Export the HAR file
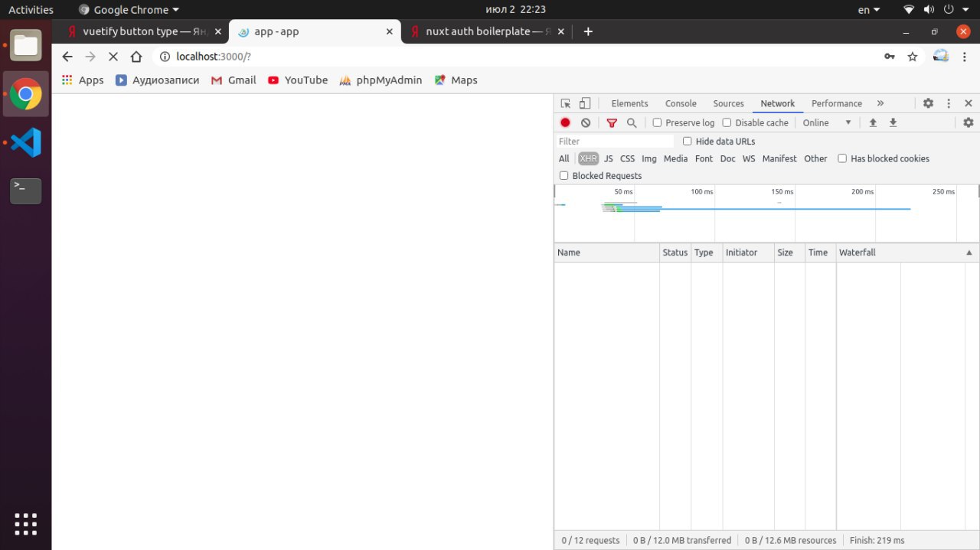The width and height of the screenshot is (980, 550). pos(893,122)
